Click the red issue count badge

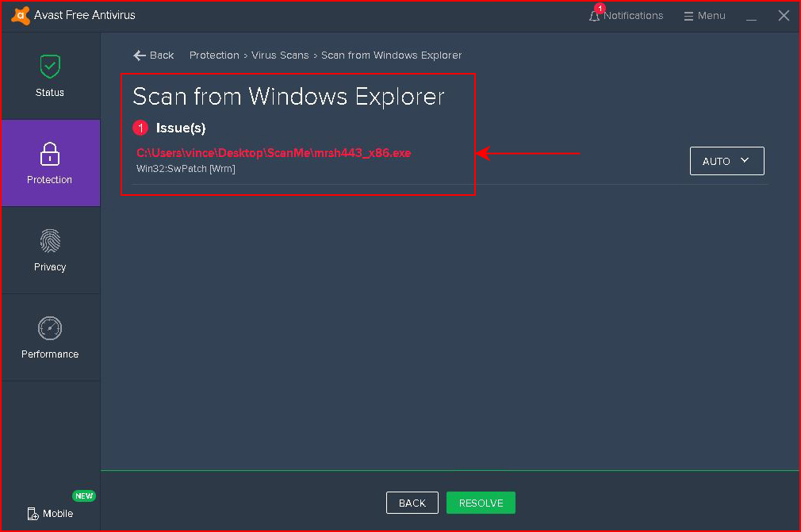[140, 128]
